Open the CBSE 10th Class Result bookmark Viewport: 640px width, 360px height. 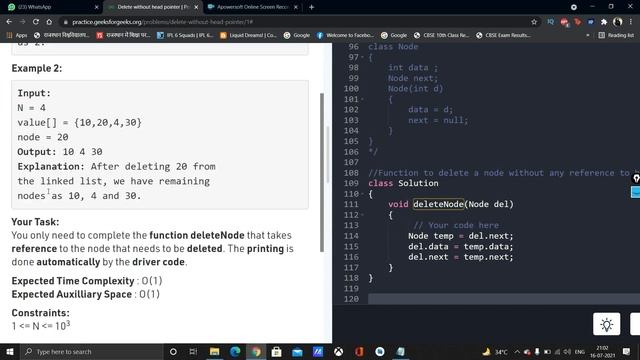click(x=441, y=35)
